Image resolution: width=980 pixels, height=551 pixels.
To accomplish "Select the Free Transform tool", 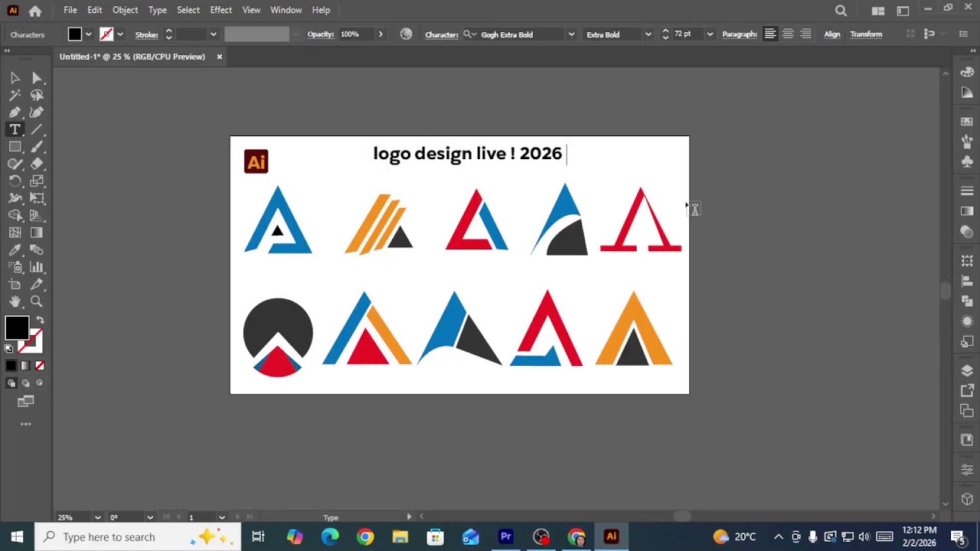I will (x=37, y=198).
